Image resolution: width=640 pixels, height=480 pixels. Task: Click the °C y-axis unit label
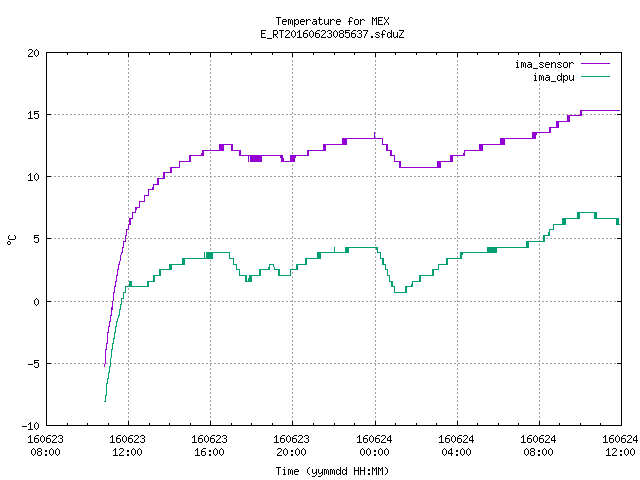coord(11,240)
